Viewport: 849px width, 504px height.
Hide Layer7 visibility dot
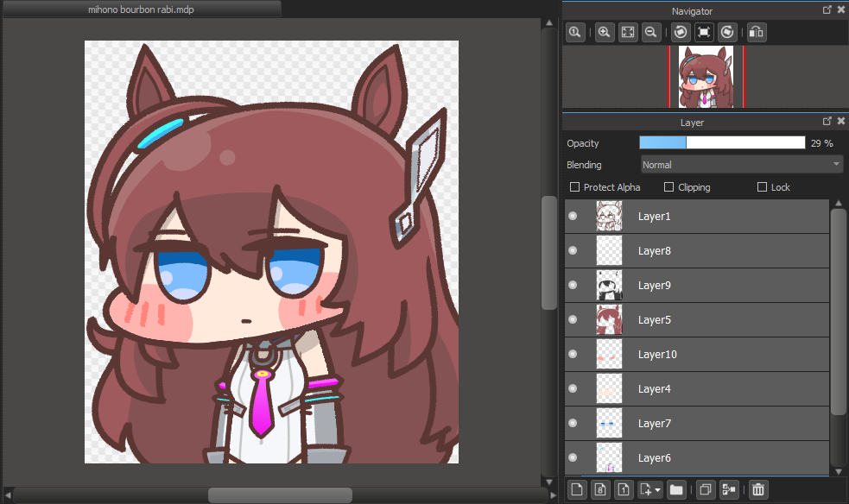click(573, 424)
